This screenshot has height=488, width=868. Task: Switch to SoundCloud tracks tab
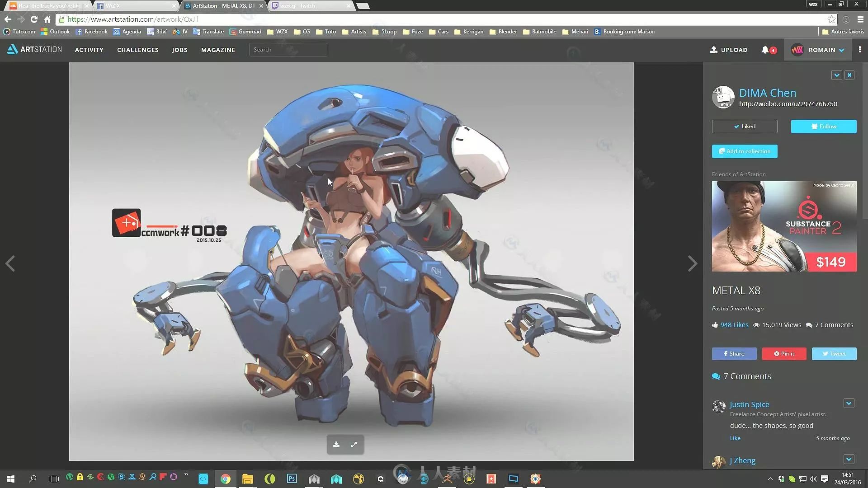48,6
